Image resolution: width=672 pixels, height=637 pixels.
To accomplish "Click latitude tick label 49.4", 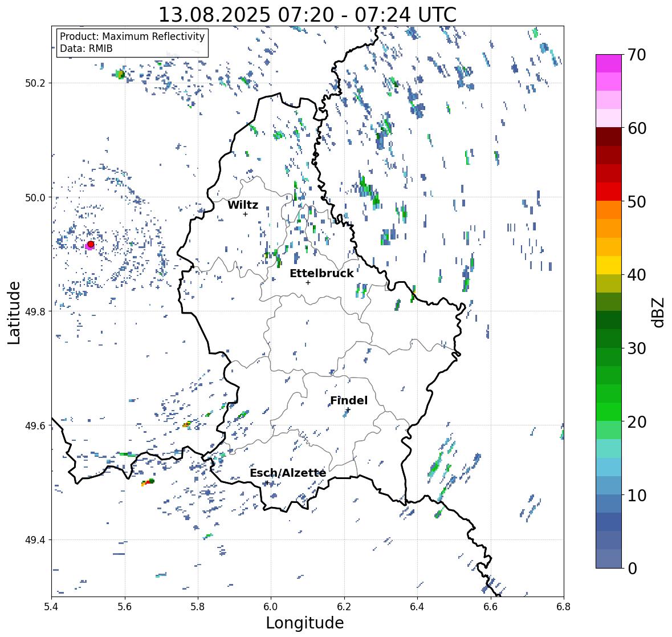I will coord(35,539).
